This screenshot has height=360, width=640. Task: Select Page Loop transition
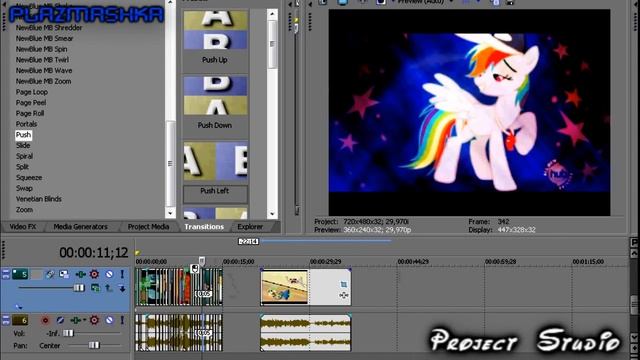(32, 92)
